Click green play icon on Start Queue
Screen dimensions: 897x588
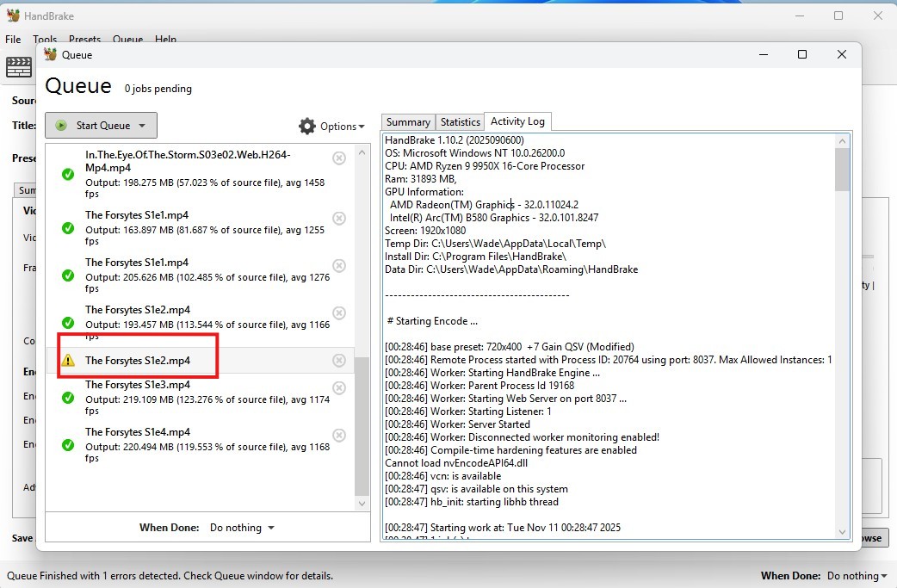pyautogui.click(x=61, y=126)
